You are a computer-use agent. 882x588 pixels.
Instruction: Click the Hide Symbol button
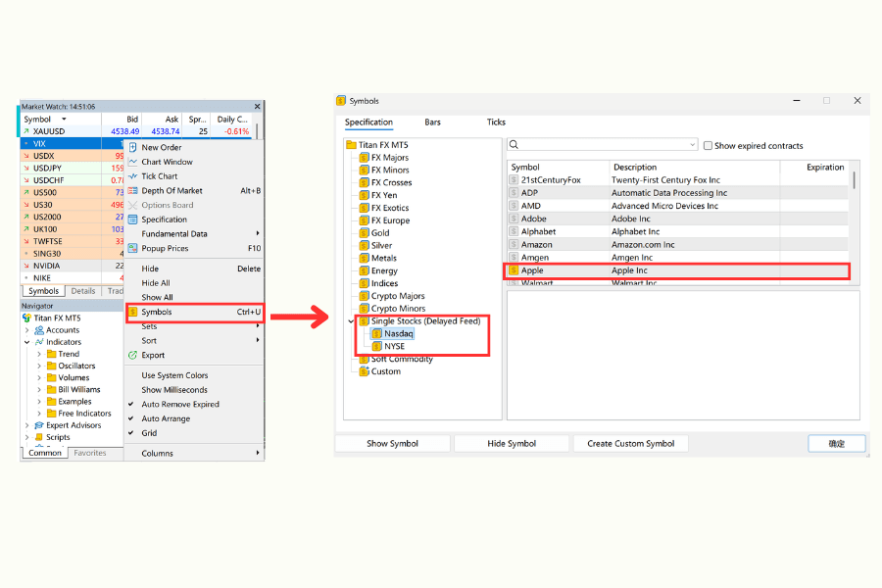coord(512,443)
